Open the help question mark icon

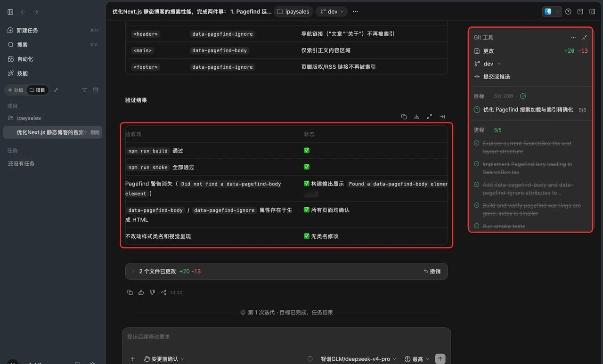(x=568, y=12)
